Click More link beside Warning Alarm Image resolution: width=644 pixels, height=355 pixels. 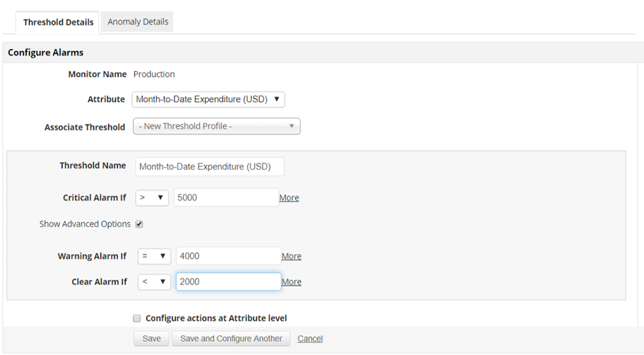coord(292,256)
